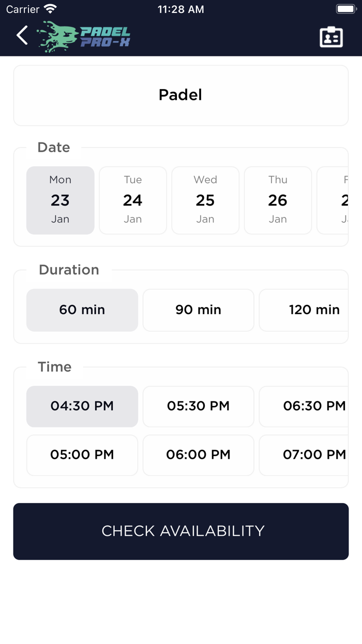Pick the 06:00 PM time slot

[x=199, y=455]
